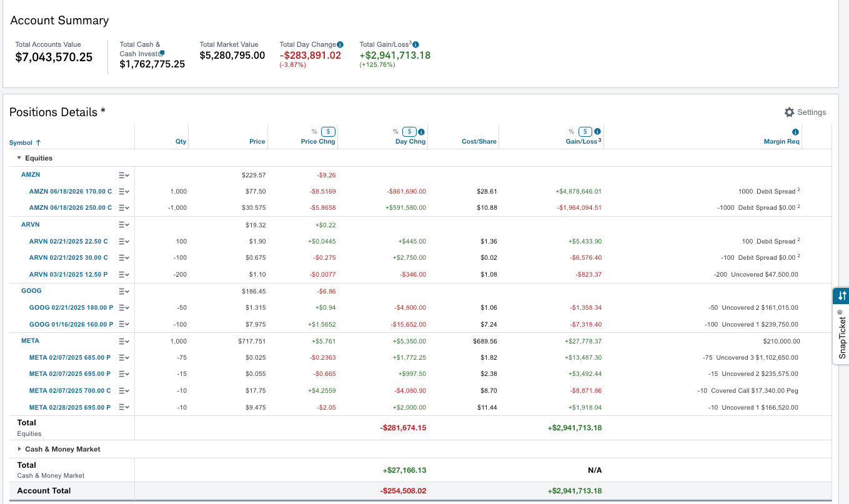Screen dimensions: 849x504
Task: Toggle the $ view for Price Chng column
Action: click(328, 132)
